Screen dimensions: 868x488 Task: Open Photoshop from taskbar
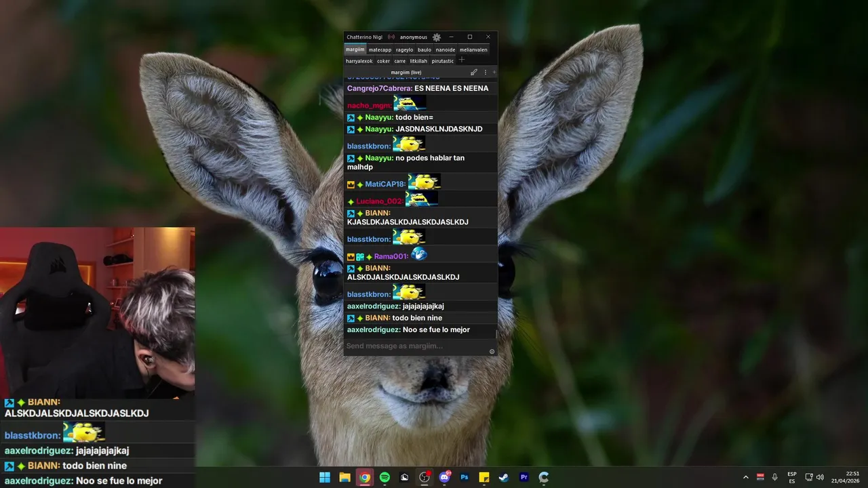pyautogui.click(x=465, y=477)
